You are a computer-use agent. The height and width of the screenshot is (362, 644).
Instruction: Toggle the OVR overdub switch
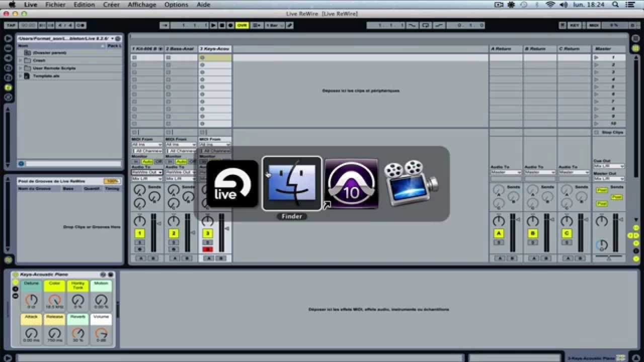243,25
